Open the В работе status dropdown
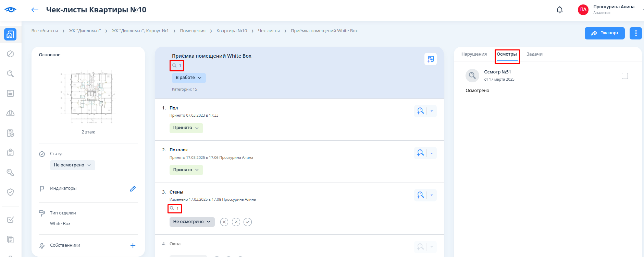The image size is (644, 257). click(x=188, y=78)
